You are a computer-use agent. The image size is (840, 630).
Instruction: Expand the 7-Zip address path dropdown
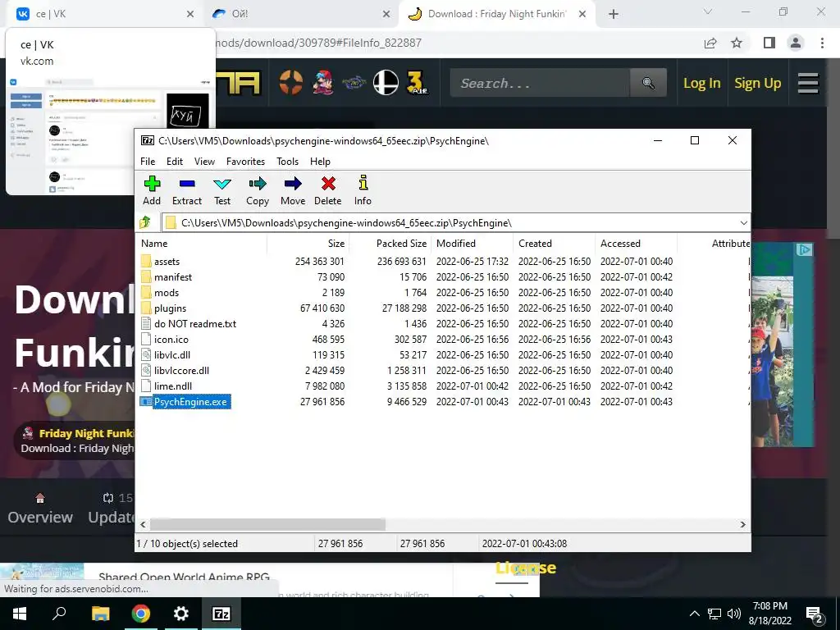(x=743, y=223)
